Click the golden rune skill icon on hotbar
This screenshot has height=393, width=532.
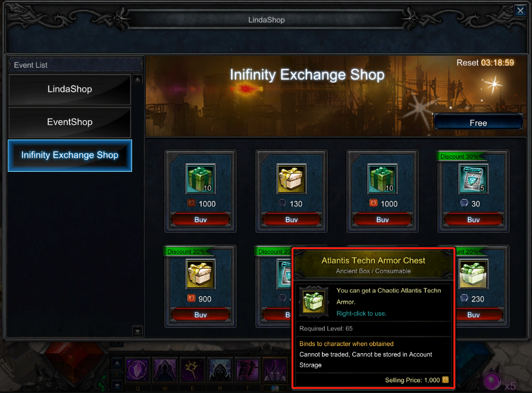point(192,370)
